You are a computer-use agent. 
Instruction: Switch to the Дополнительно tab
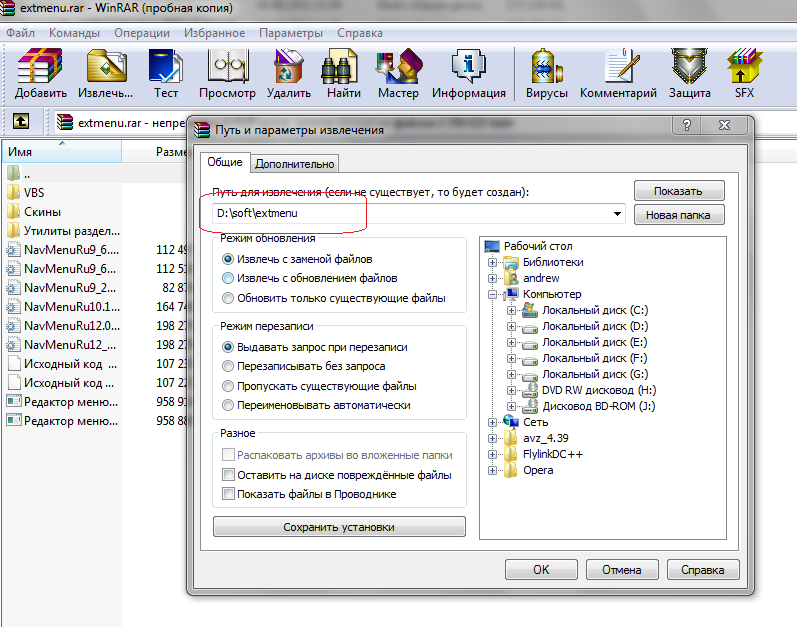[295, 164]
